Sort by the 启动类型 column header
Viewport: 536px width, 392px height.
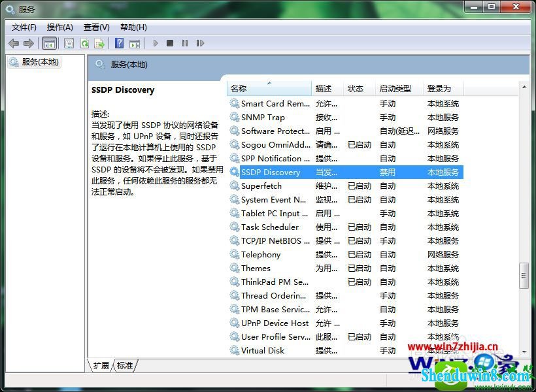(x=399, y=88)
